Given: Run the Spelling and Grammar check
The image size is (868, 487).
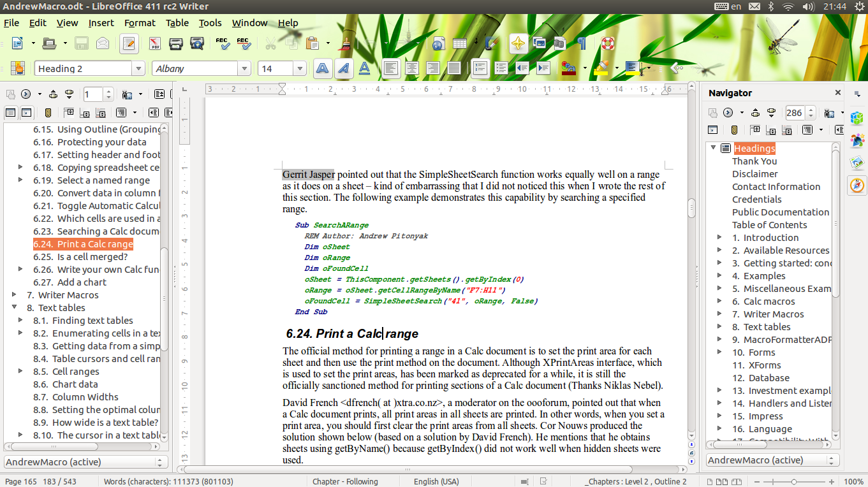Looking at the screenshot, I should coord(221,43).
